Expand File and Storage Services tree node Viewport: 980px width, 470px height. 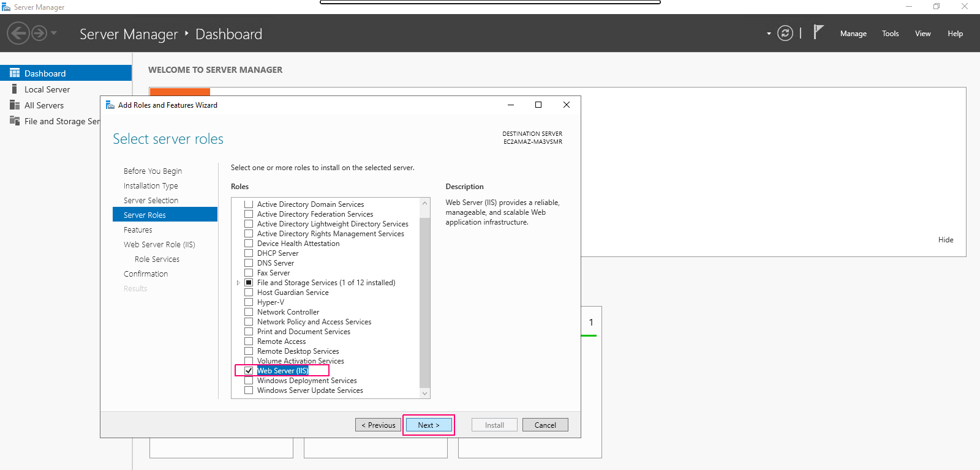(238, 283)
